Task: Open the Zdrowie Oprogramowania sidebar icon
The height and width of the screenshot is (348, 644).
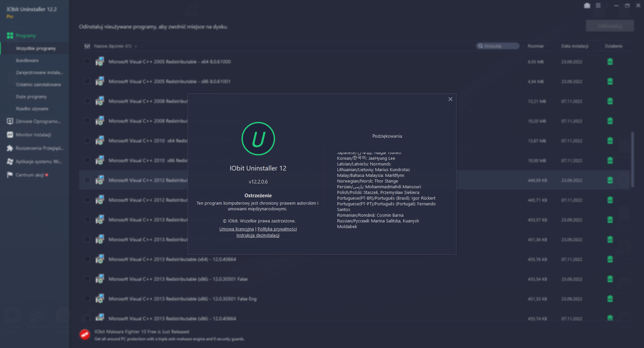Action: point(10,121)
